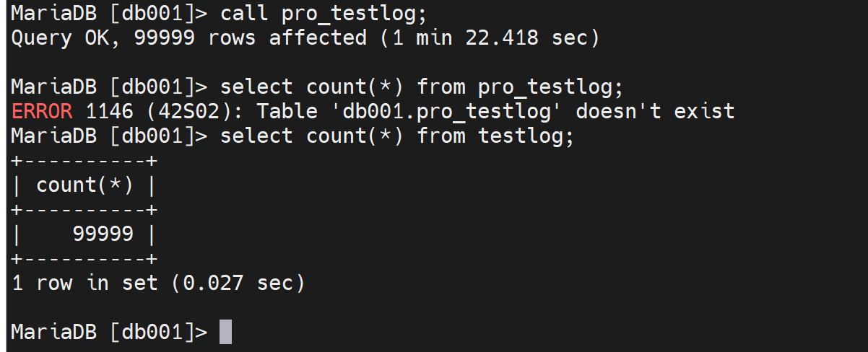Click the "select count(*) from testlog;" command
The width and height of the screenshot is (868, 352).
click(x=396, y=136)
